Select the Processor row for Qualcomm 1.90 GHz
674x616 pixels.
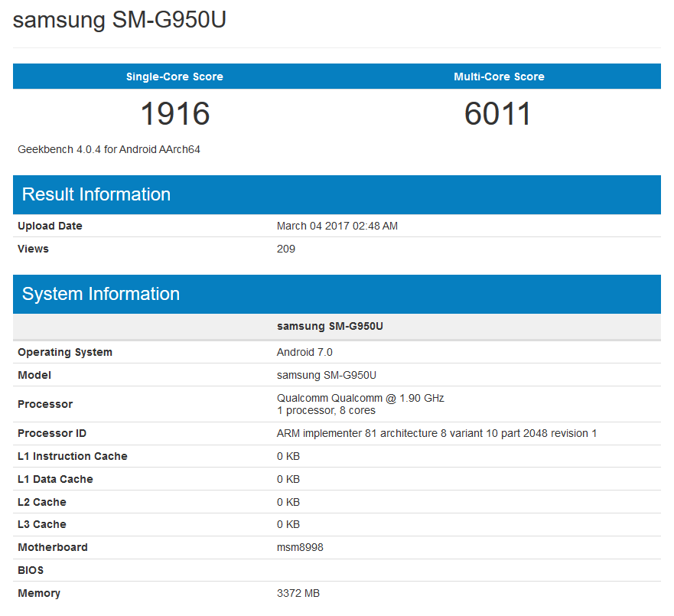(360, 404)
